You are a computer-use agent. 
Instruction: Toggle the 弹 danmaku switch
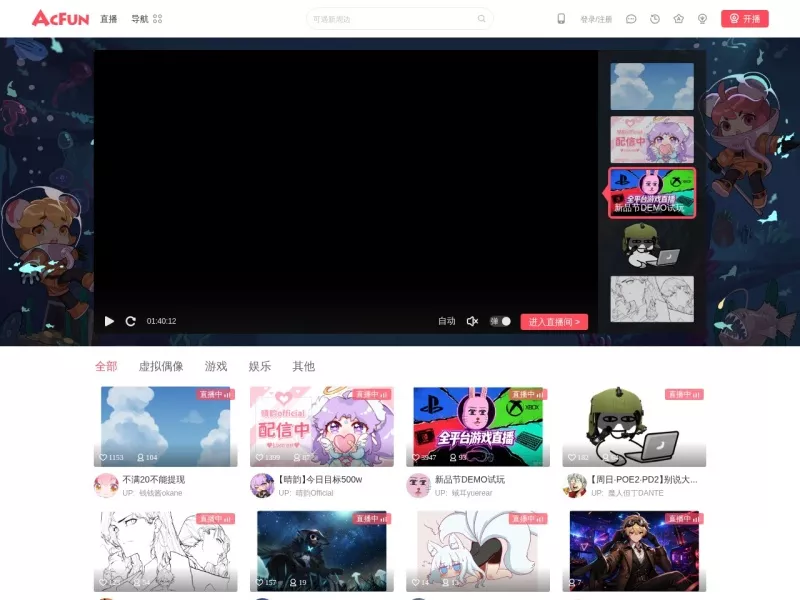500,321
